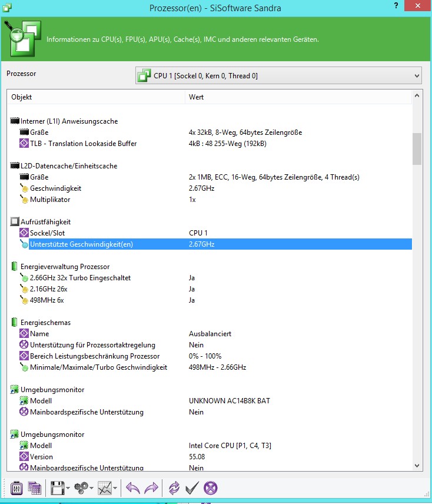
Task: Select the Energieschemas heading
Action: 45,323
